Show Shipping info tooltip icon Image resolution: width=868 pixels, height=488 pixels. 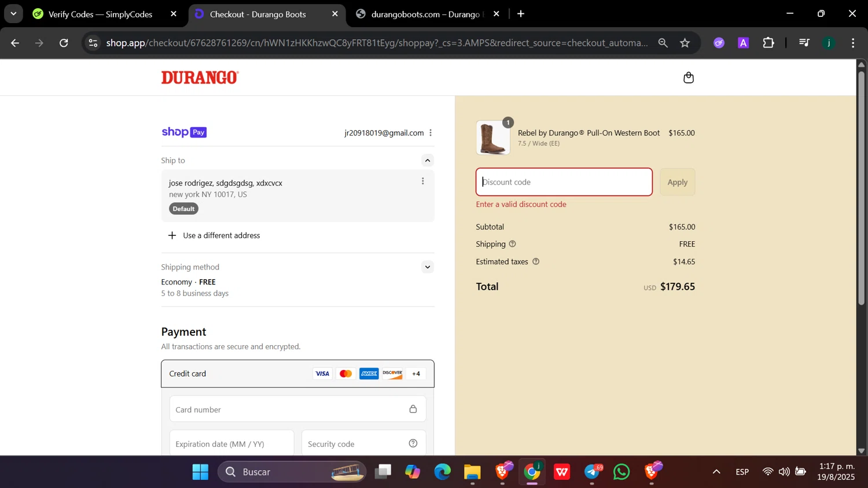coord(512,244)
